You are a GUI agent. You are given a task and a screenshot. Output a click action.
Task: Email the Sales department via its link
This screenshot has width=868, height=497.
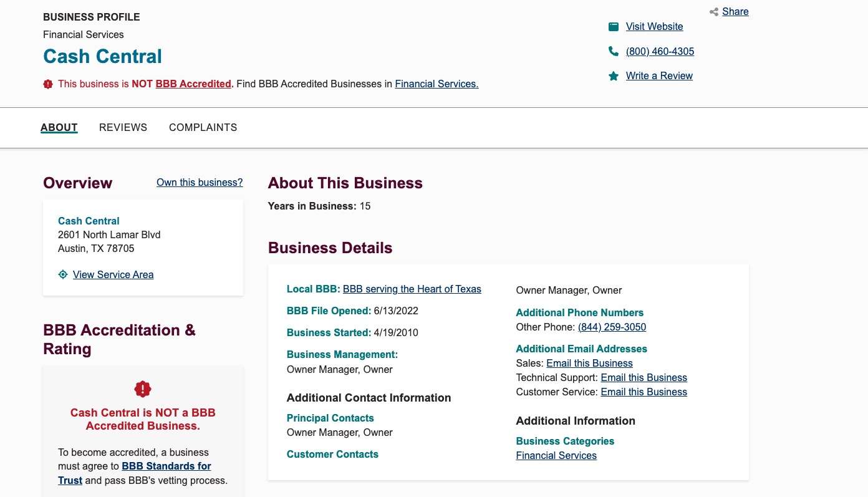(x=589, y=363)
